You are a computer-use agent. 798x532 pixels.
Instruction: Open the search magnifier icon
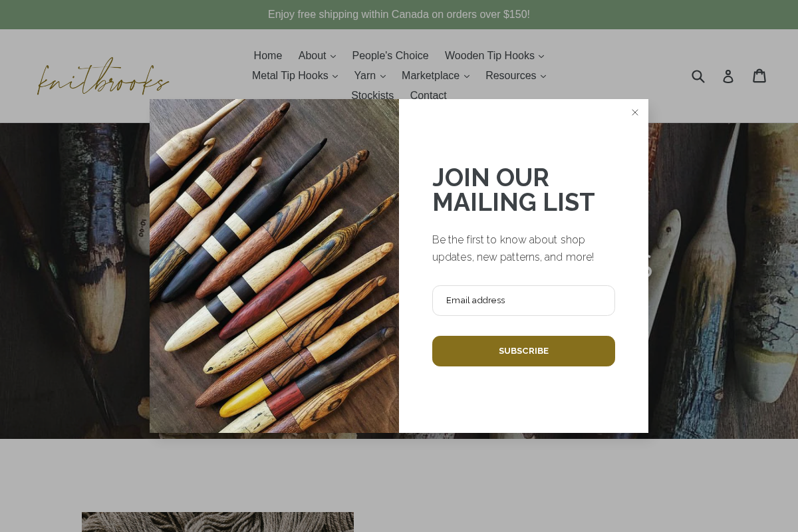(x=698, y=76)
